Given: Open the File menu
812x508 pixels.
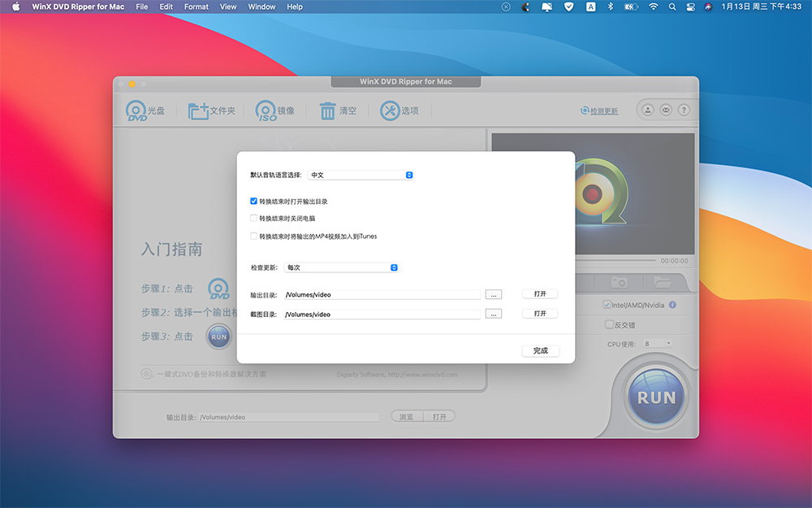Looking at the screenshot, I should [x=142, y=7].
